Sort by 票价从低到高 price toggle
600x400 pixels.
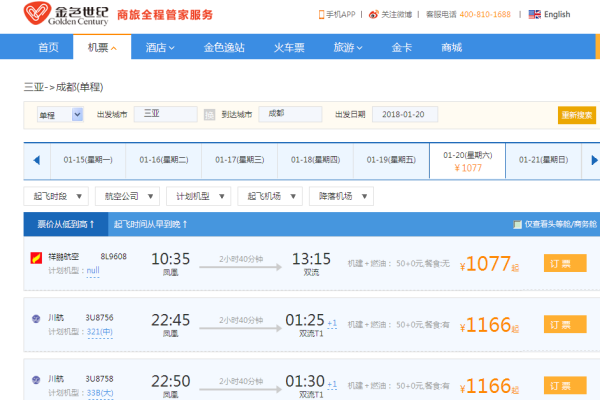point(65,225)
